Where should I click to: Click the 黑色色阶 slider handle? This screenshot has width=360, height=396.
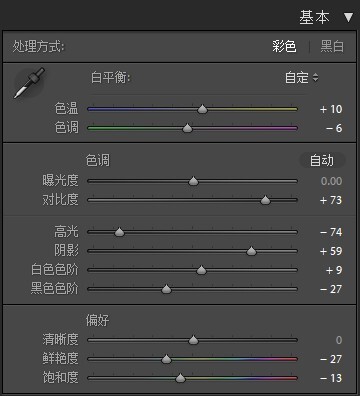166,289
